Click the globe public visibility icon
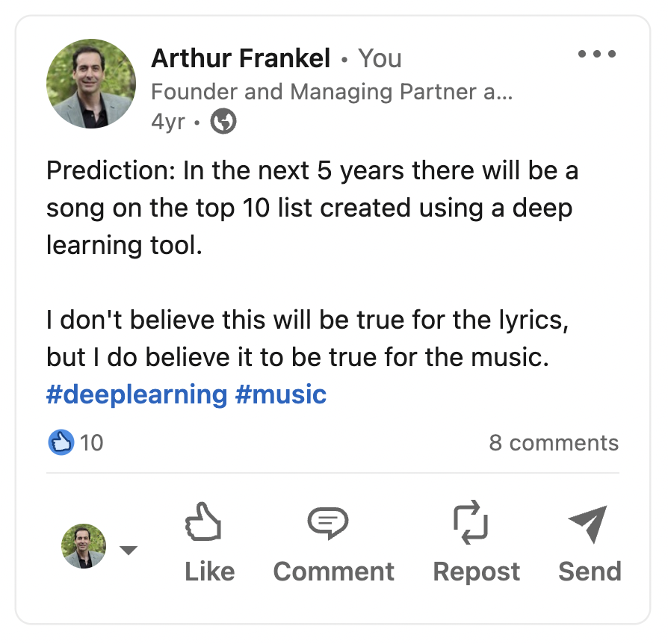The image size is (668, 644). click(x=223, y=122)
